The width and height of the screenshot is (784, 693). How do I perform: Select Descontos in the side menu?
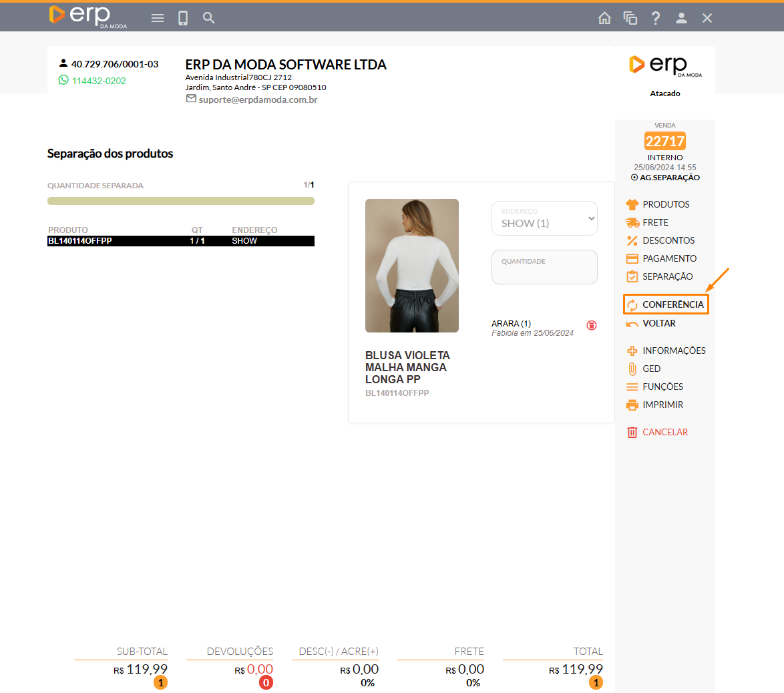tap(668, 240)
